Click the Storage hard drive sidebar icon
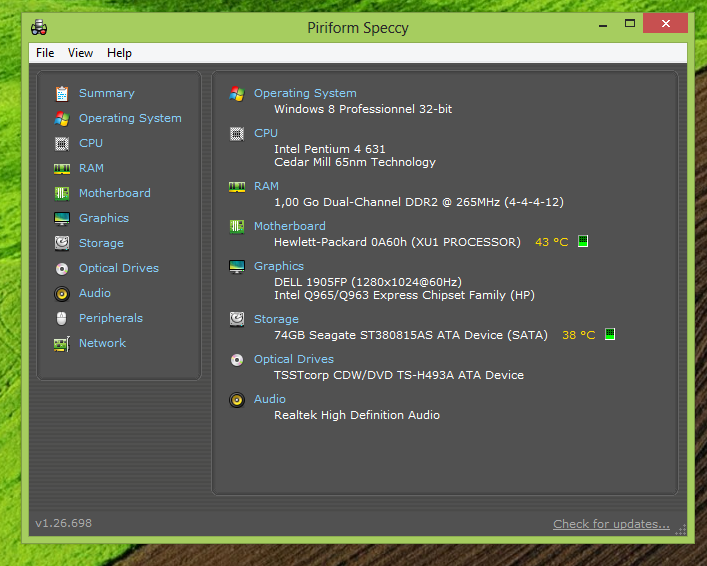Image resolution: width=707 pixels, height=566 pixels. point(62,243)
